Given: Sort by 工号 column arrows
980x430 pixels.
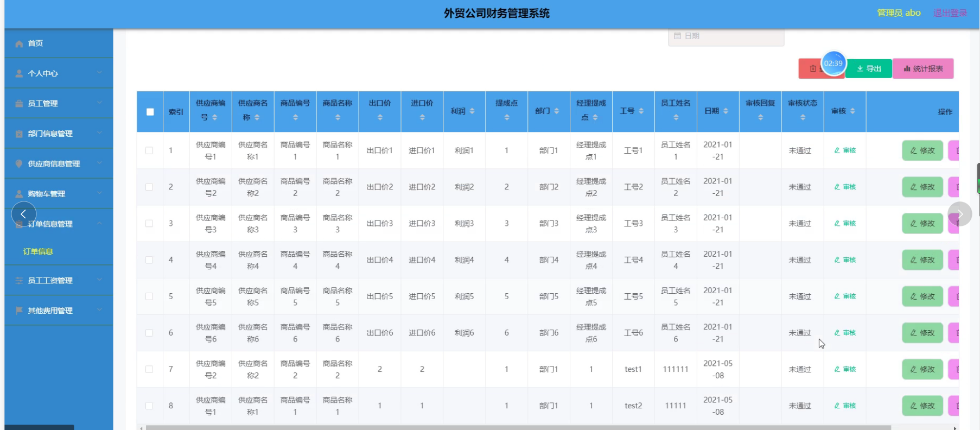Looking at the screenshot, I should click(x=641, y=111).
